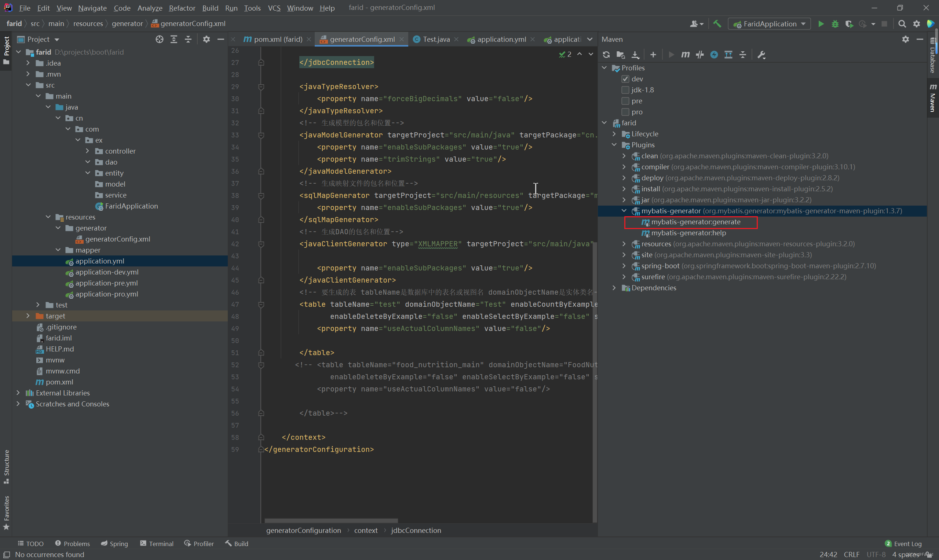
Task: Enable the jdk-1.8 profile checkbox
Action: tap(625, 90)
